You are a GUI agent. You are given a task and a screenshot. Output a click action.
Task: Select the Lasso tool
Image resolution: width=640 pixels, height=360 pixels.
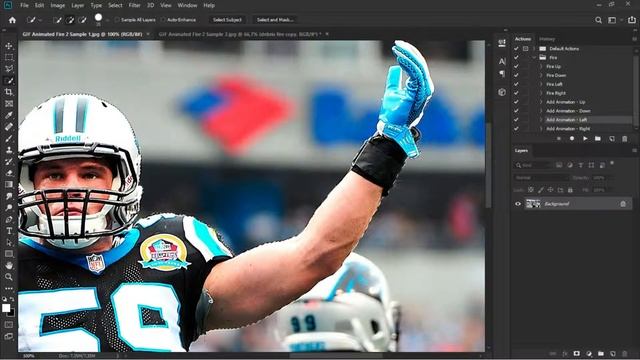9,69
